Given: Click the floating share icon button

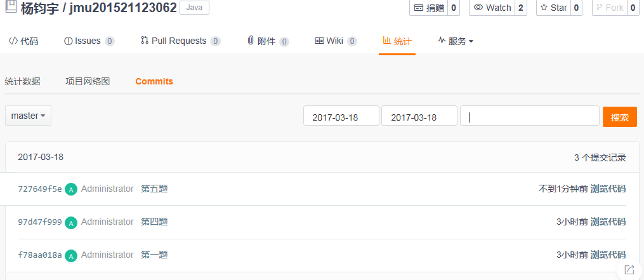Looking at the screenshot, I should (x=629, y=270).
